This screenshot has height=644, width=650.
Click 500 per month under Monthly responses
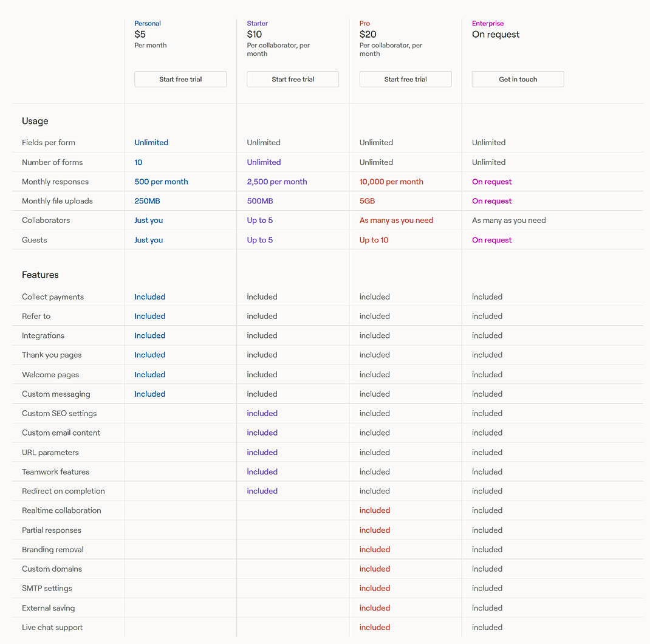161,182
